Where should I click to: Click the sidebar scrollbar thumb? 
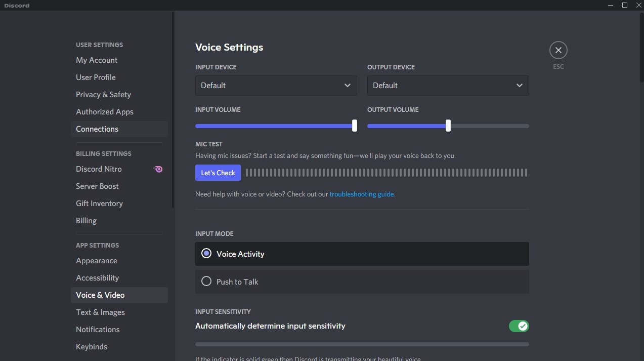point(173,110)
